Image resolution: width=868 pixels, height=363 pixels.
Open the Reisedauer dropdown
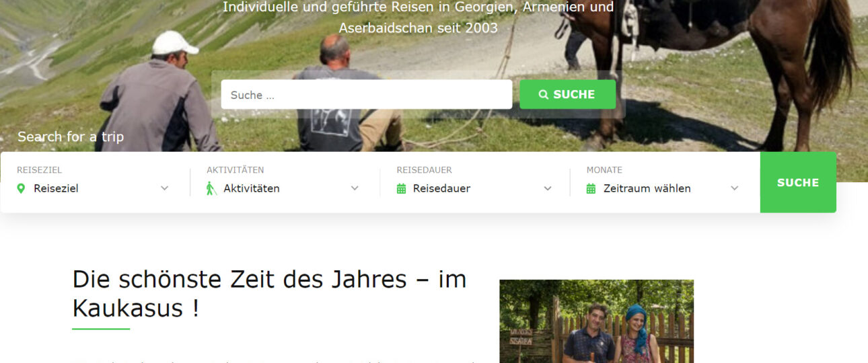[474, 188]
